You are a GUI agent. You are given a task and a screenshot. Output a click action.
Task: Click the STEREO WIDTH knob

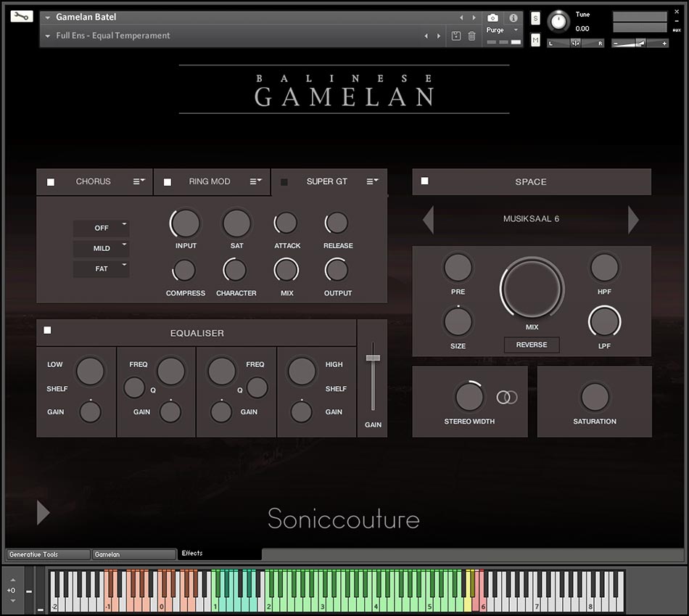point(469,397)
